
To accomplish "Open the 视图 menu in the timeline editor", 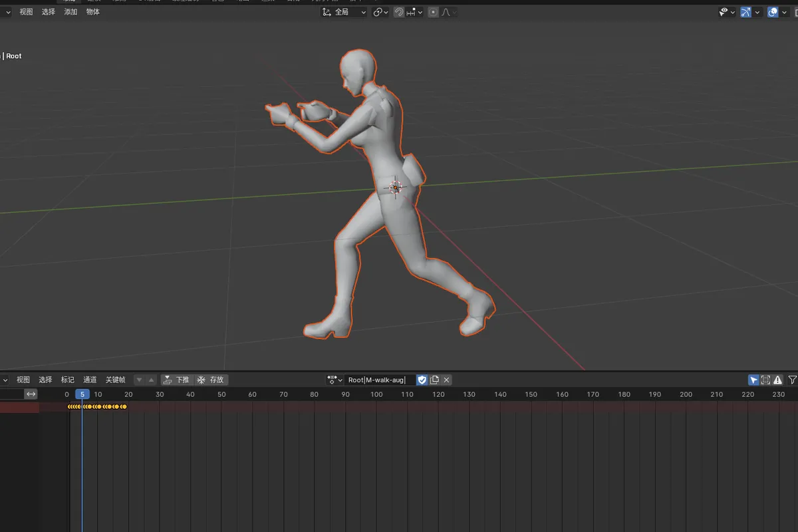I will (x=23, y=380).
